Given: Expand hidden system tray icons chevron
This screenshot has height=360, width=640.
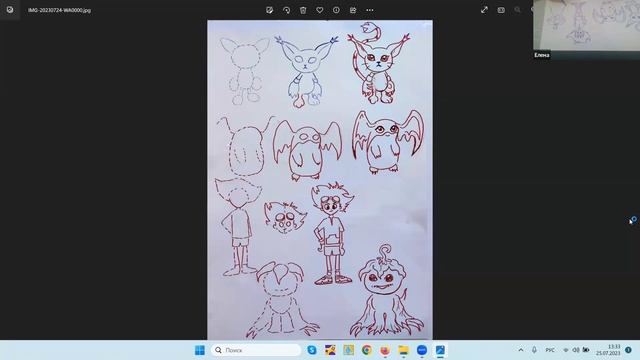Looking at the screenshot, I should [521, 350].
